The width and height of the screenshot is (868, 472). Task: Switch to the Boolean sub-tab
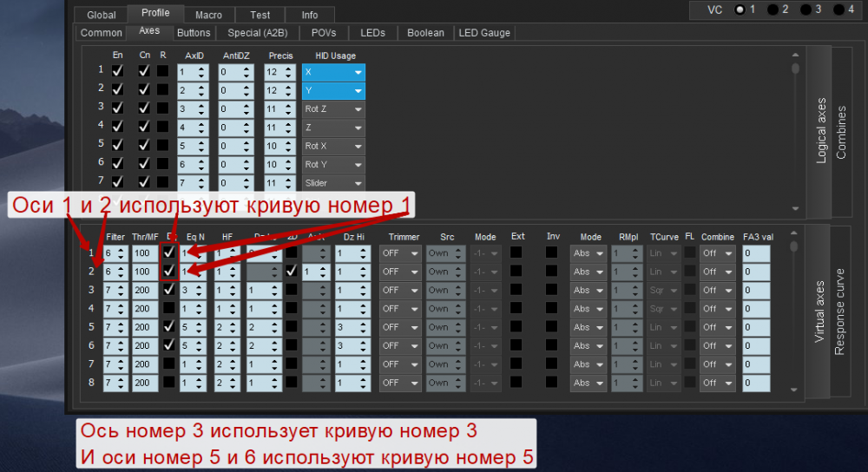[425, 33]
